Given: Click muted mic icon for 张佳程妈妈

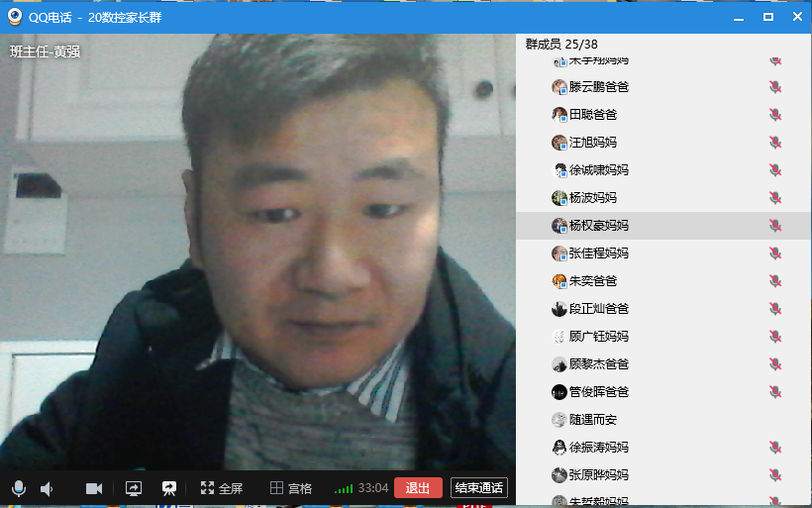Looking at the screenshot, I should (775, 254).
